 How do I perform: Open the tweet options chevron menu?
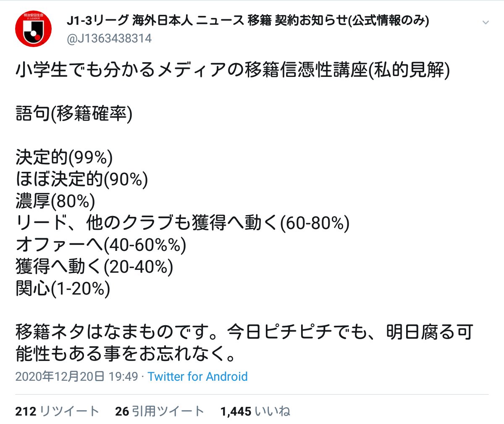486,22
